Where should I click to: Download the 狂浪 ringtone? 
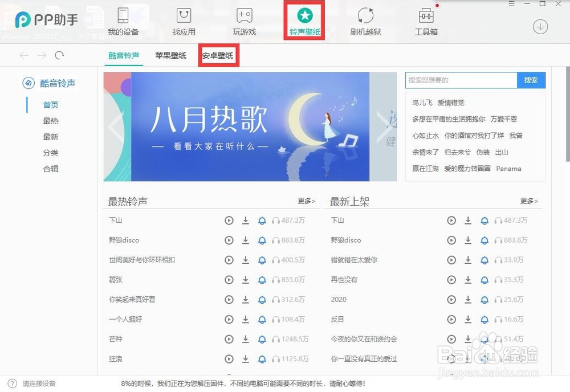[246, 359]
